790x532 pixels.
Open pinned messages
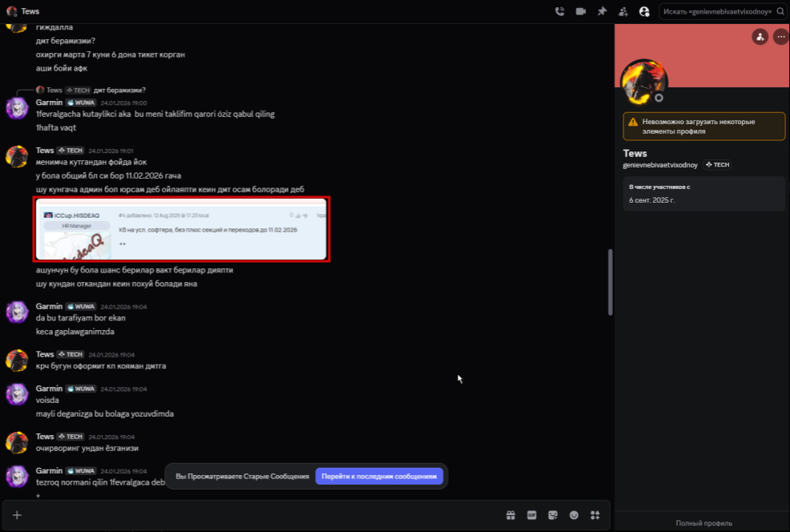coord(602,11)
